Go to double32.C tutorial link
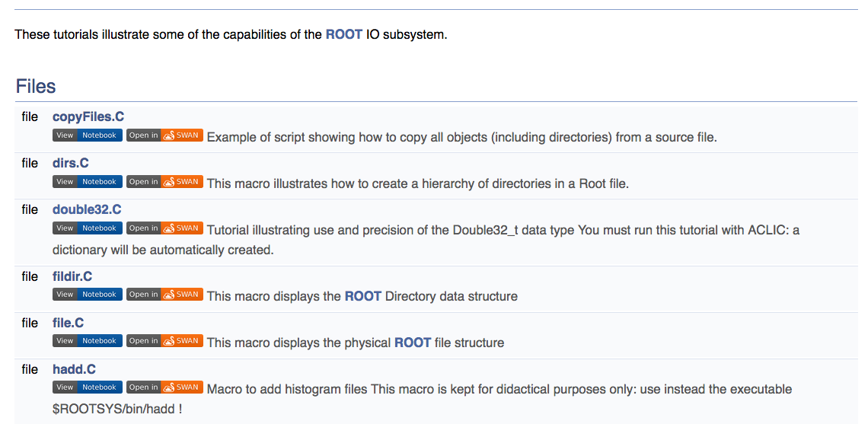The height and width of the screenshot is (424, 868). tap(87, 209)
